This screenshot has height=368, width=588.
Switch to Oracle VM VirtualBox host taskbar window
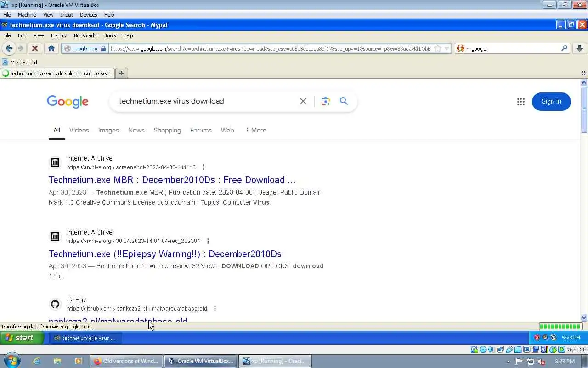click(x=201, y=361)
